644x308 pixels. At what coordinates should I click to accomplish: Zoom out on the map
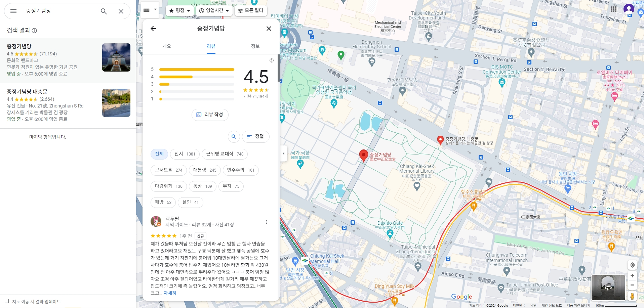pos(632,285)
